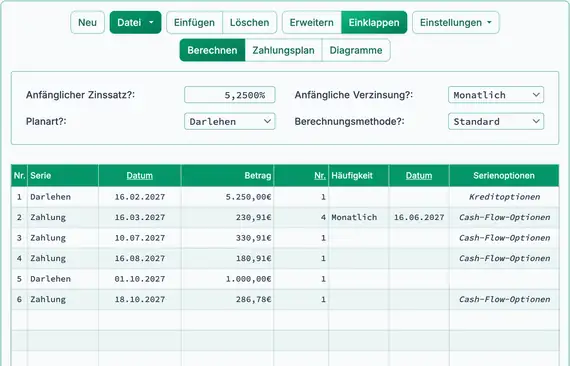Open Kreditoptionen for row 1

[x=504, y=197]
